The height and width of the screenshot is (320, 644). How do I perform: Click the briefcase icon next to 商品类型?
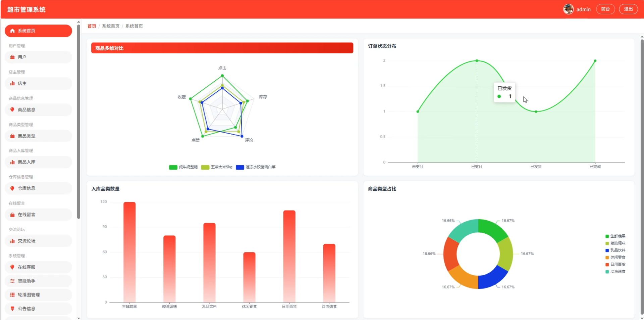coord(12,136)
